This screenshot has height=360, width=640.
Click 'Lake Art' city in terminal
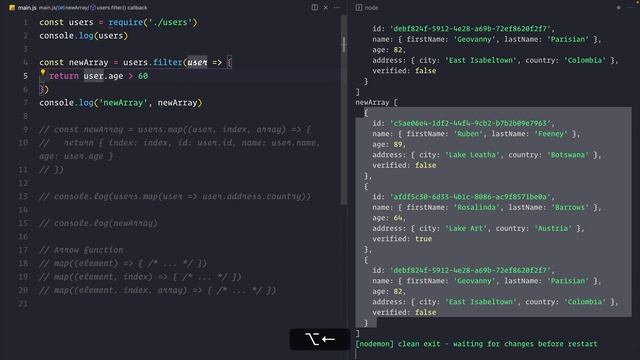(466, 229)
